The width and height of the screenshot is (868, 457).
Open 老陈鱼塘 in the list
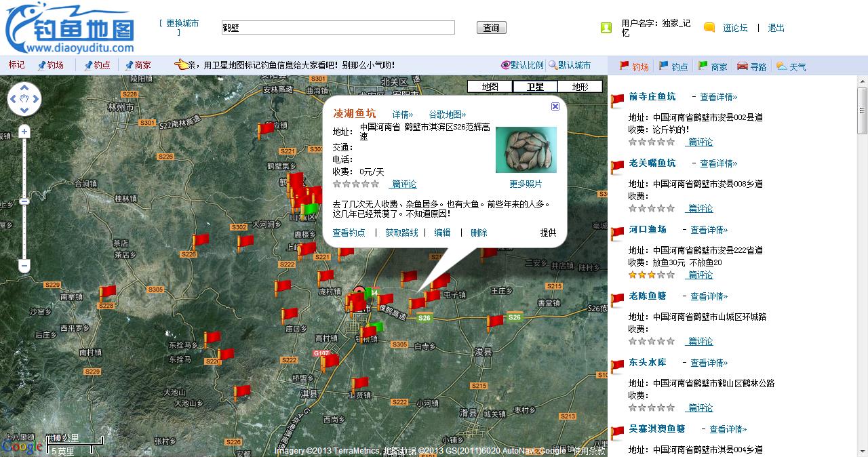(648, 296)
